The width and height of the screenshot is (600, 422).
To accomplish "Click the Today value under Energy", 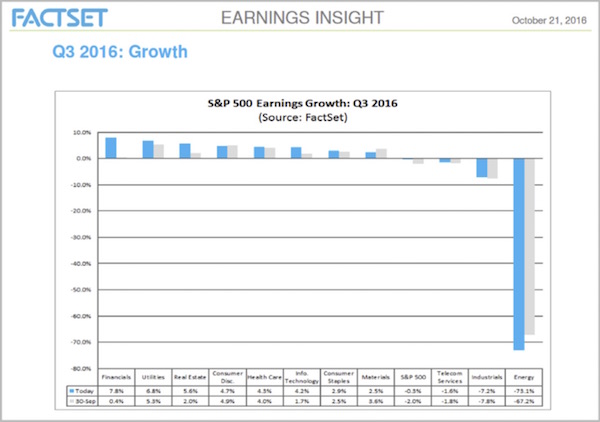I will pyautogui.click(x=524, y=391).
